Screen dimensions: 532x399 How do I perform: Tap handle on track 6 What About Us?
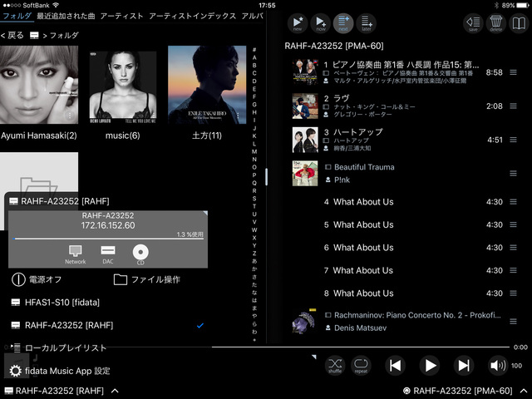[x=514, y=248]
